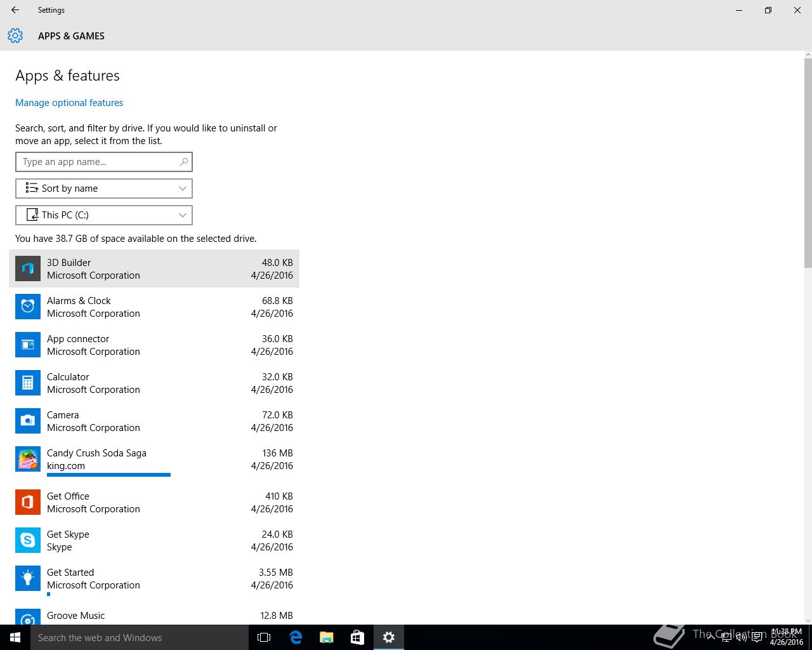Open the Store from the taskbar
The width and height of the screenshot is (812, 650).
pyautogui.click(x=357, y=637)
